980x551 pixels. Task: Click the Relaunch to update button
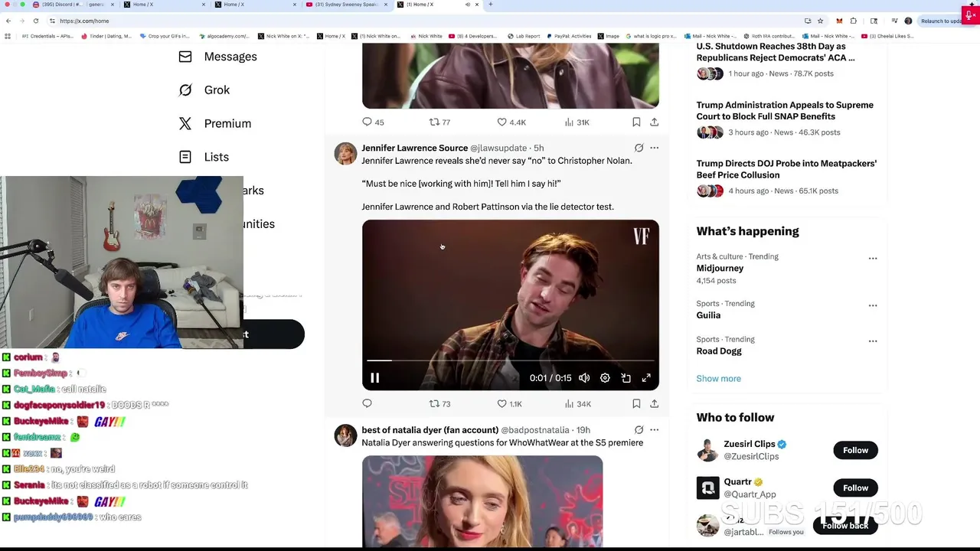(x=941, y=21)
